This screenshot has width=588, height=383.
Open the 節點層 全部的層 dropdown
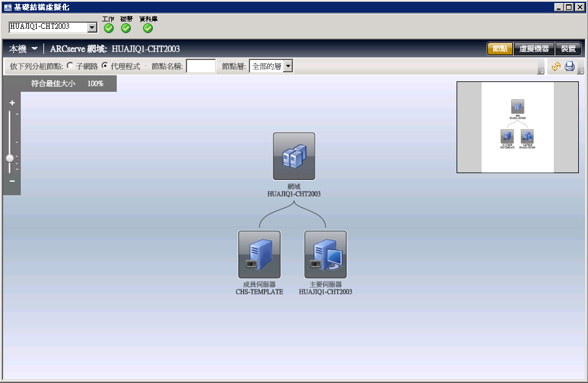(288, 66)
